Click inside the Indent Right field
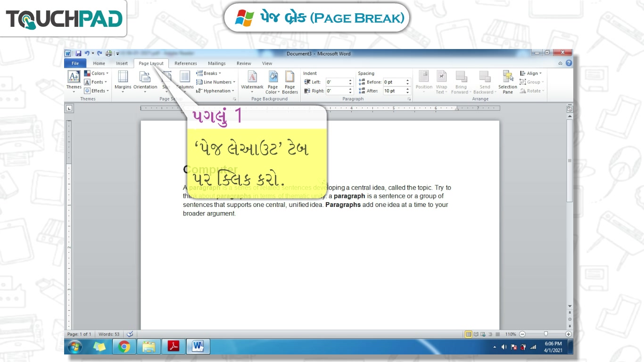This screenshot has width=644, height=362. click(x=337, y=91)
